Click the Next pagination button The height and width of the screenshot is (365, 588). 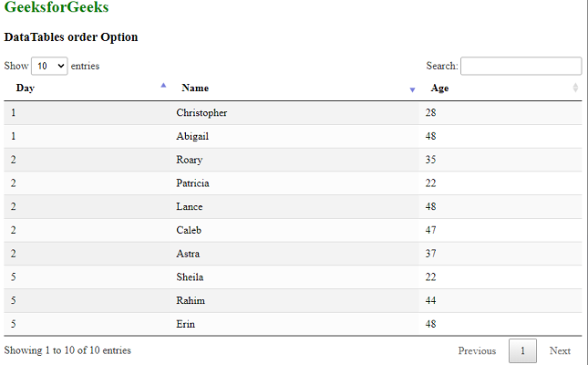pos(560,350)
